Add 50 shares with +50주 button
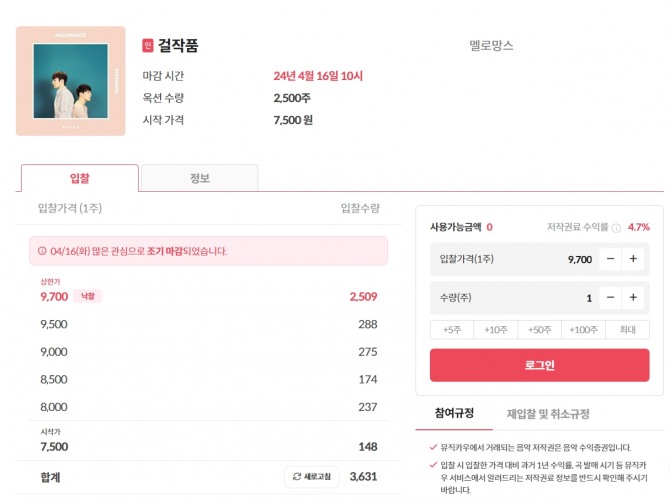 coord(540,330)
